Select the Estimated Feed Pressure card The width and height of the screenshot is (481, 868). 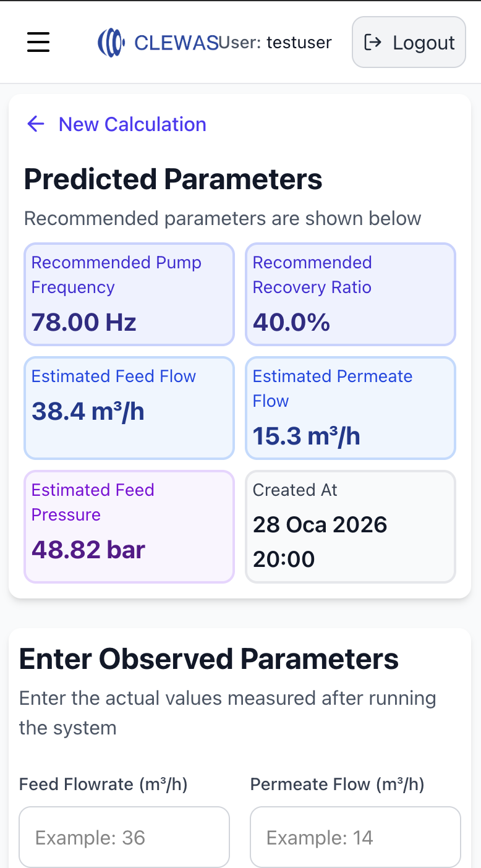tap(129, 527)
